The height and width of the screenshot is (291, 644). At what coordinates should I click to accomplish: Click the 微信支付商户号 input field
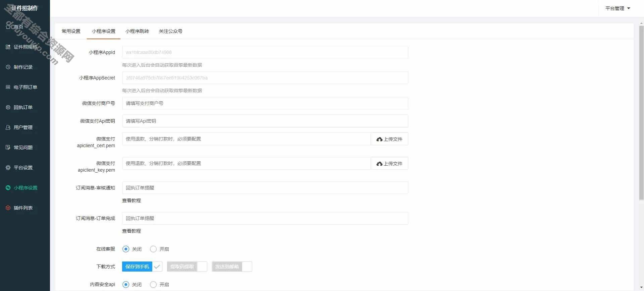(x=265, y=103)
